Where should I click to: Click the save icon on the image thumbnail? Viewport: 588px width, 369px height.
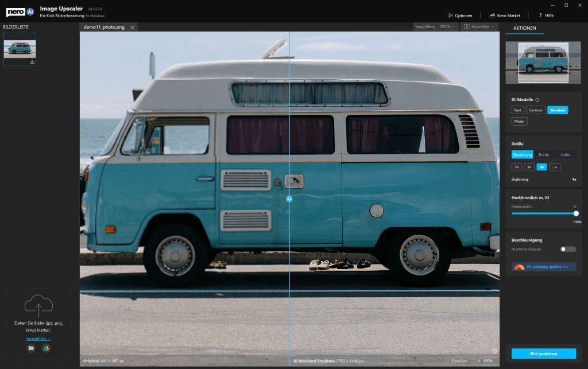32,61
